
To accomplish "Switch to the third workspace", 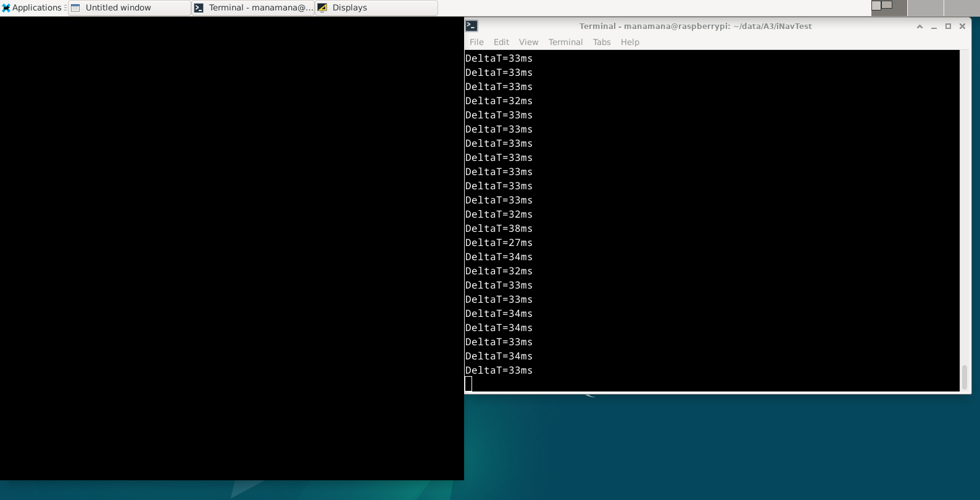I will (x=961, y=8).
